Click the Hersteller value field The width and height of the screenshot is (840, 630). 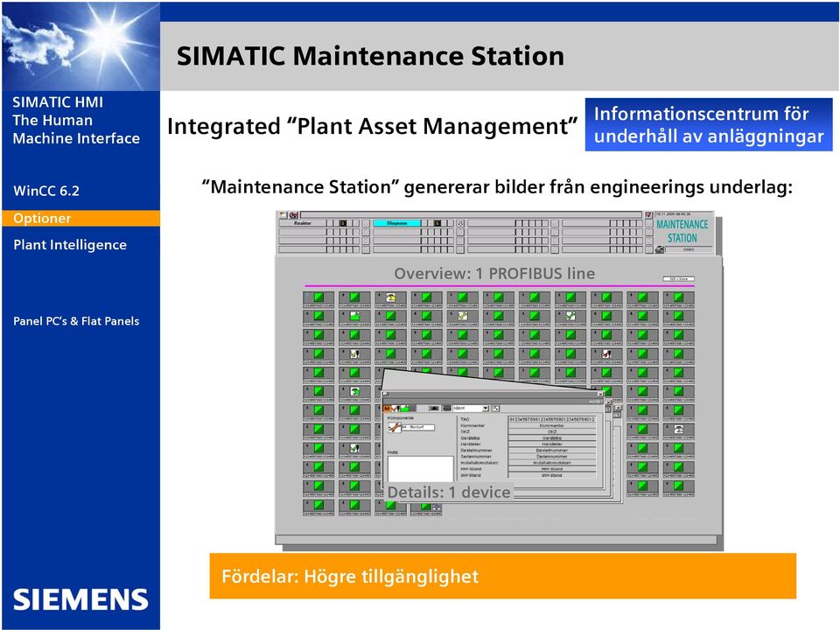pos(552,444)
